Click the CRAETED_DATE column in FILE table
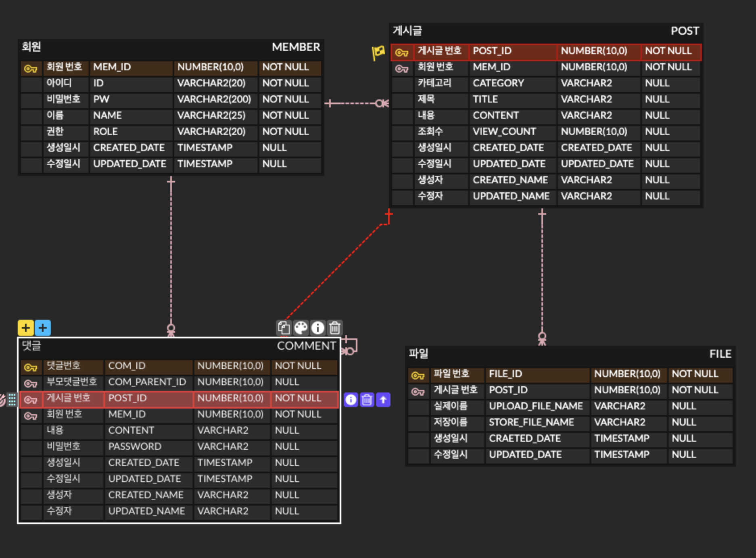The image size is (756, 558). (525, 438)
